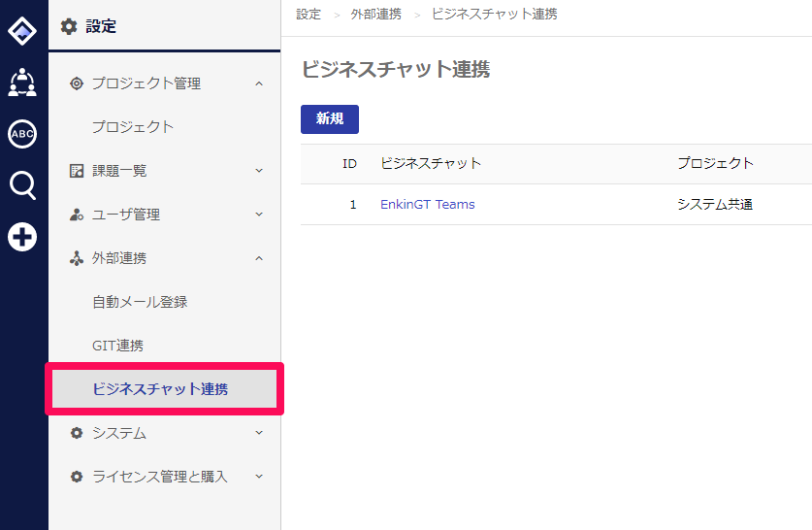
Task: Click ビジネスチャット連携 in the breadcrumb
Action: click(x=495, y=14)
